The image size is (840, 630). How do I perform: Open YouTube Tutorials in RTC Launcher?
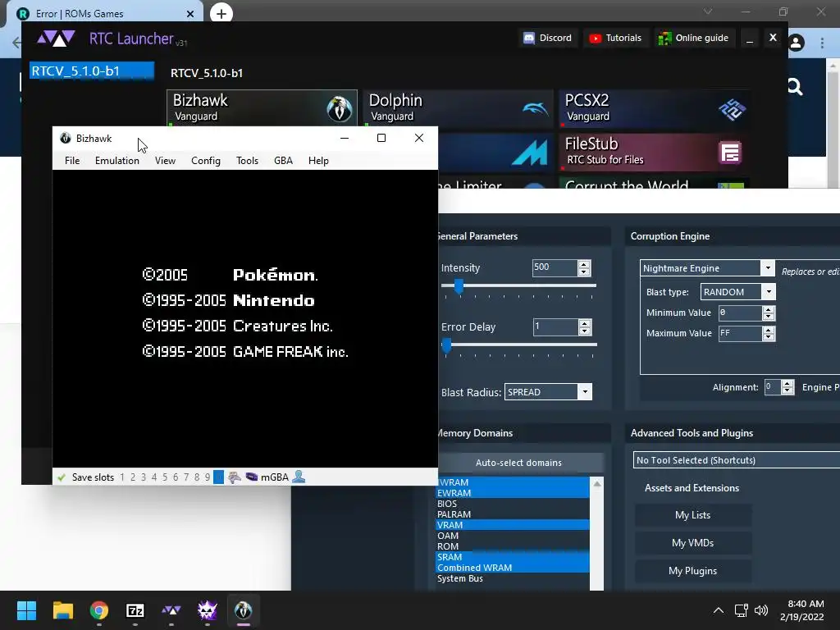click(615, 38)
